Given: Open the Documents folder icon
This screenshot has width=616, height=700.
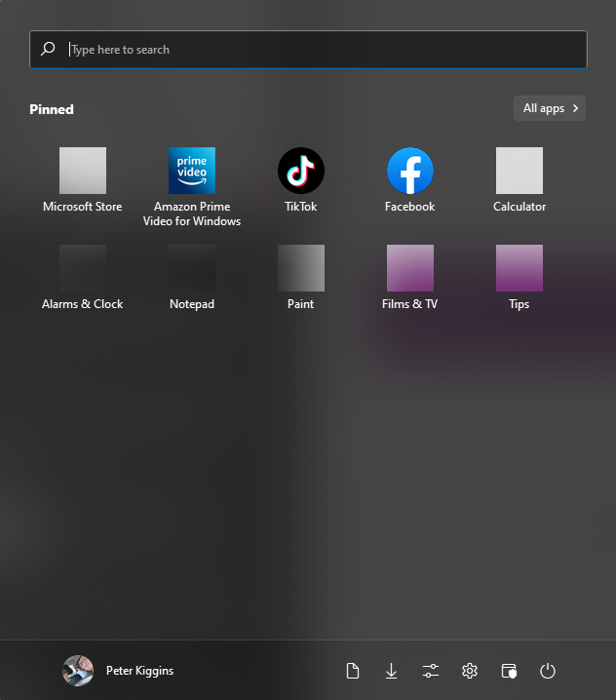Looking at the screenshot, I should point(353,671).
